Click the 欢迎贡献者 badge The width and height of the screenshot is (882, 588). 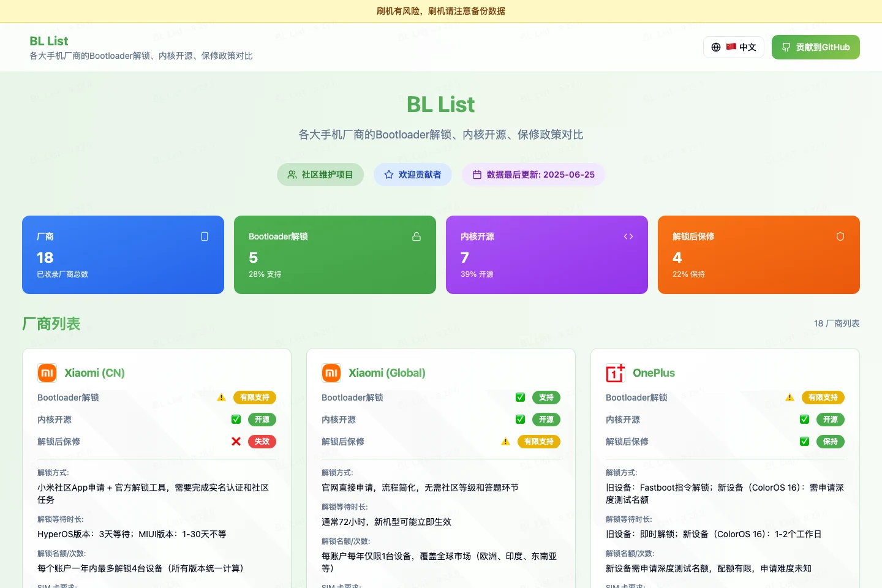413,175
